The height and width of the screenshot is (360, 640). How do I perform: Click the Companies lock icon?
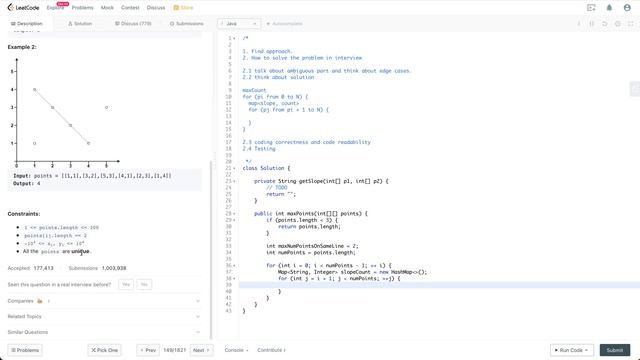[x=40, y=301]
